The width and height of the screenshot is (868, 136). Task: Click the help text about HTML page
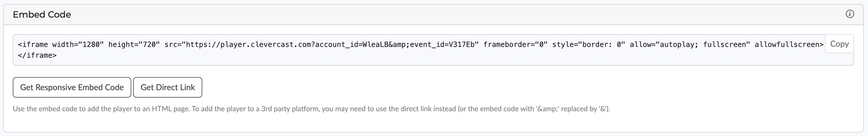pos(311,109)
